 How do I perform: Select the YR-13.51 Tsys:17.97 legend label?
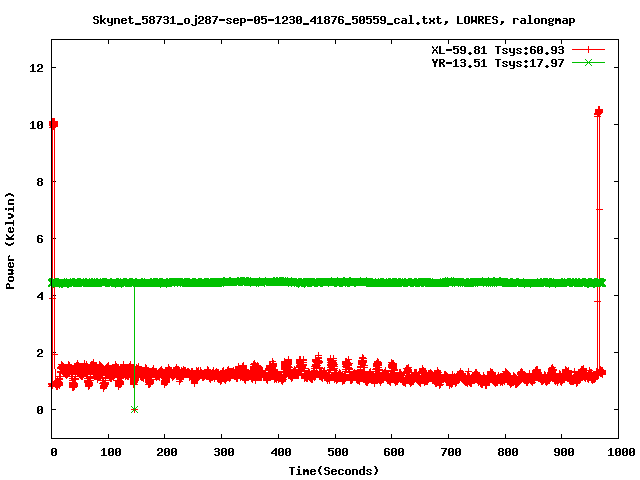[x=498, y=63]
